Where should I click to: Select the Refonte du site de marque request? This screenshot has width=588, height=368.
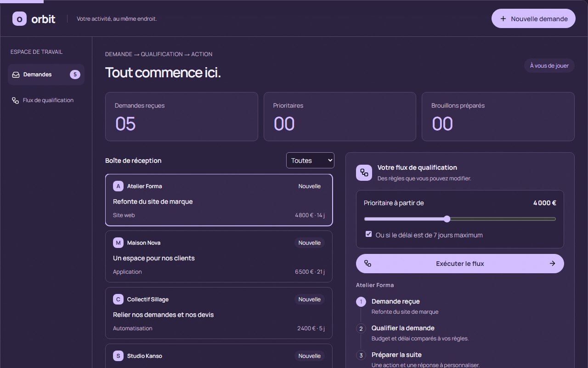click(219, 200)
